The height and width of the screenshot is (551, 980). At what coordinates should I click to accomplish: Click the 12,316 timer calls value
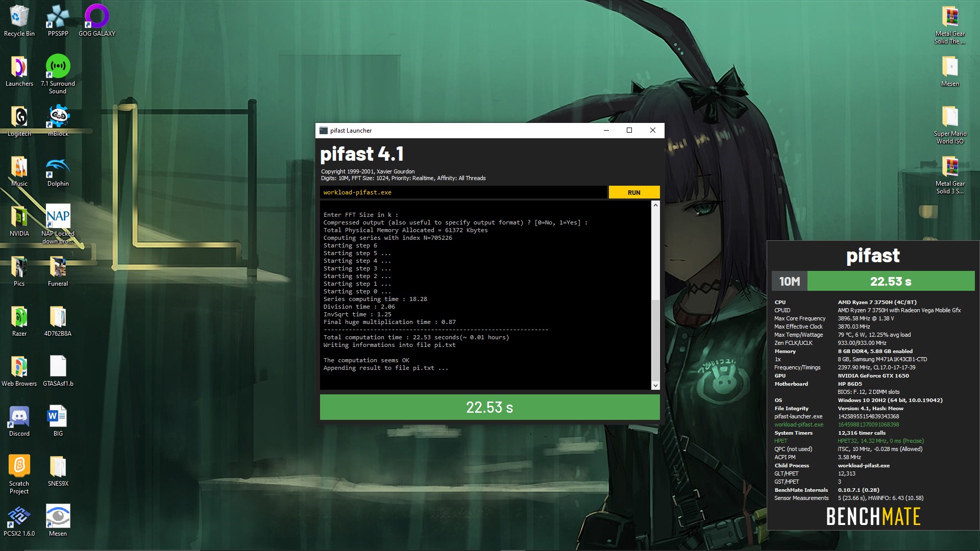[862, 433]
